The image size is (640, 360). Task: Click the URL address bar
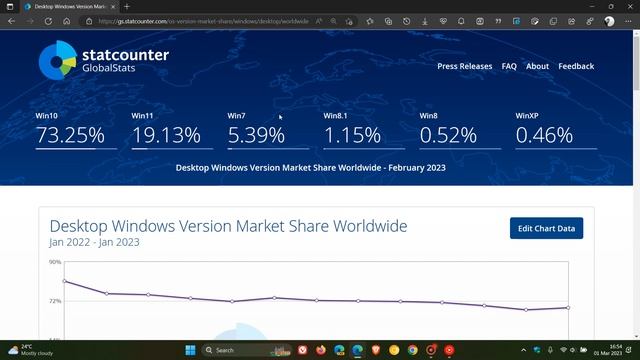203,21
